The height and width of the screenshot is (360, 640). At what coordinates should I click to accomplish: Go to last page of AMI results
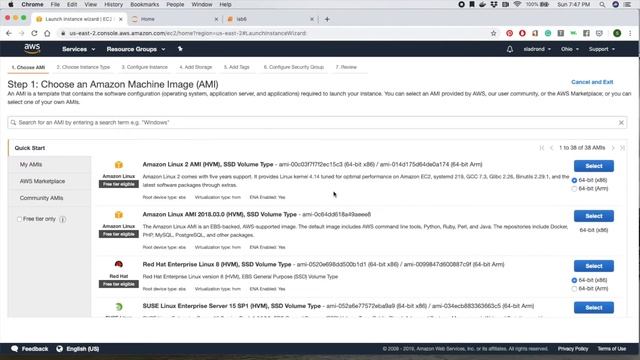[622, 148]
